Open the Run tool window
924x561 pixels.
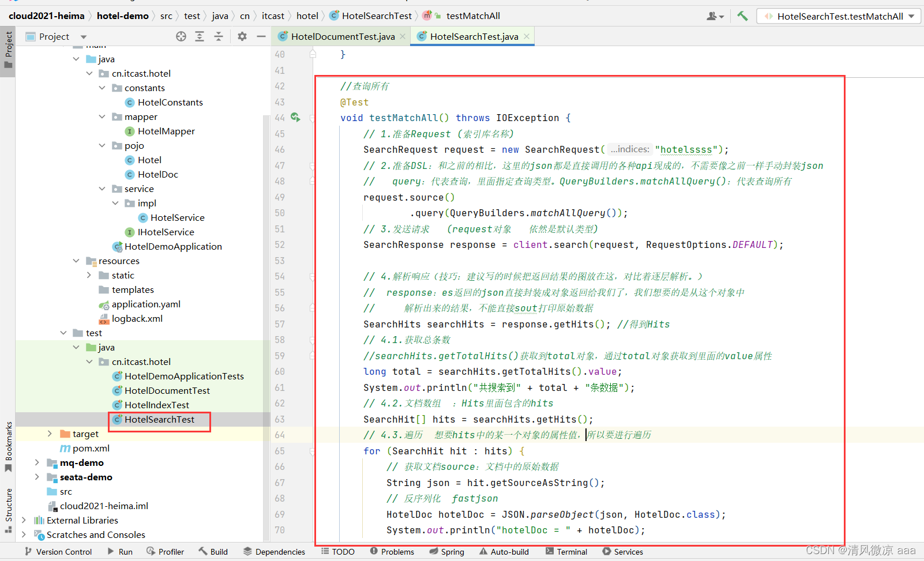pos(119,552)
